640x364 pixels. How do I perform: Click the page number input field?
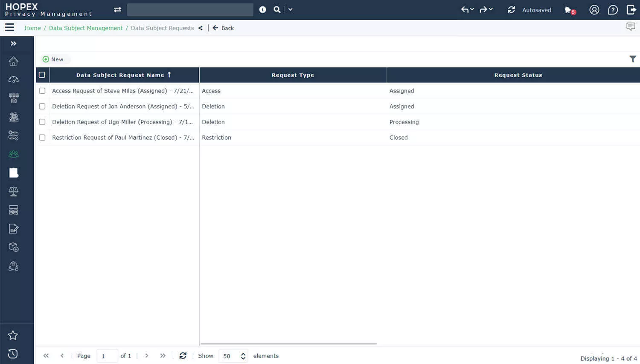pos(107,356)
